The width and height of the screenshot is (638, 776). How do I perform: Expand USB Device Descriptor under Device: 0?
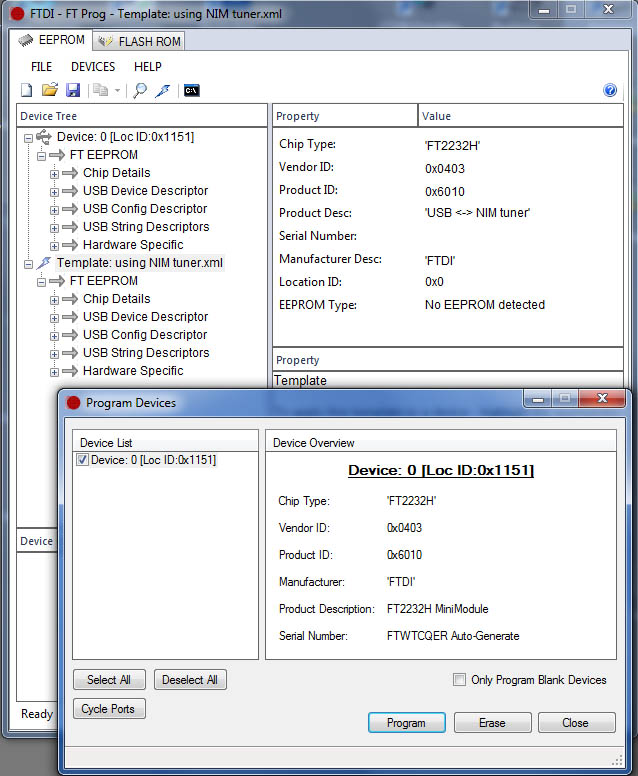(54, 192)
